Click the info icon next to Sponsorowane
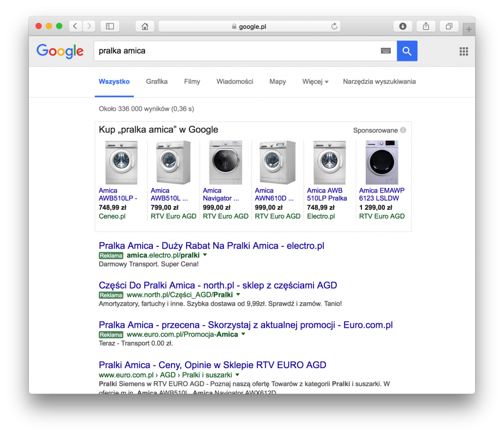The image size is (504, 435). point(403,130)
